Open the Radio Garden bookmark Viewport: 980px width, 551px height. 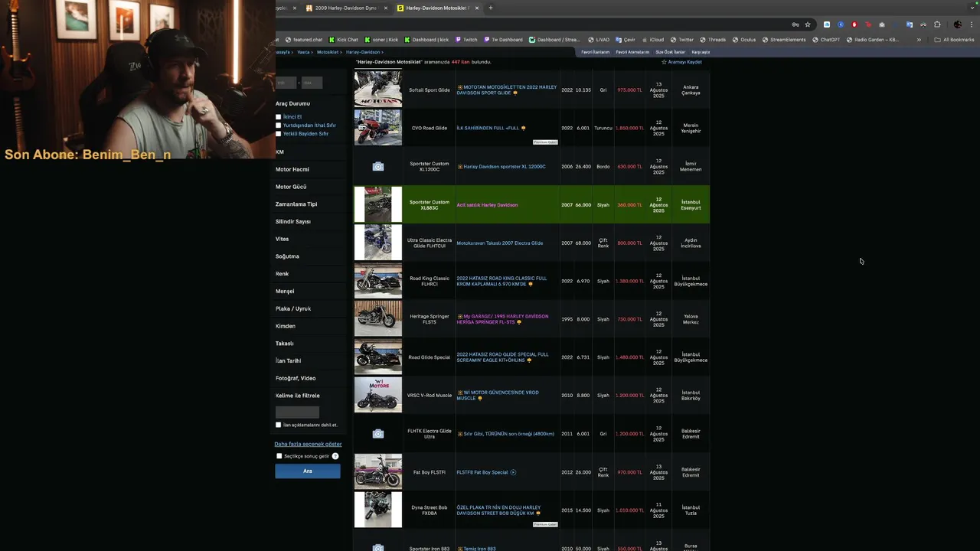pos(873,40)
